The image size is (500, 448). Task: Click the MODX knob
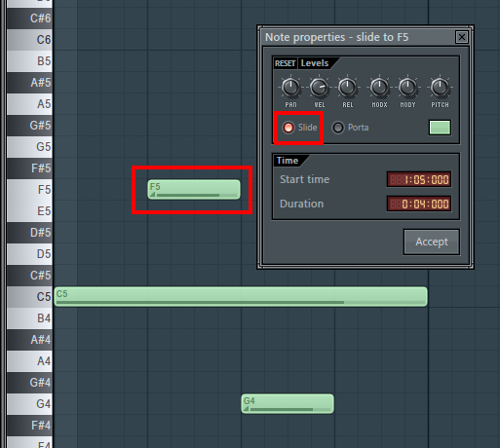379,88
